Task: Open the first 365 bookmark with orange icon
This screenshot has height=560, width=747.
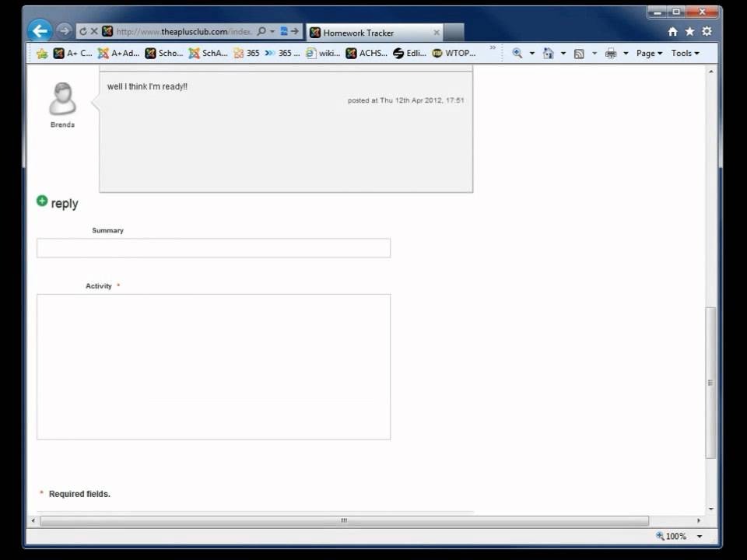Action: tap(247, 54)
